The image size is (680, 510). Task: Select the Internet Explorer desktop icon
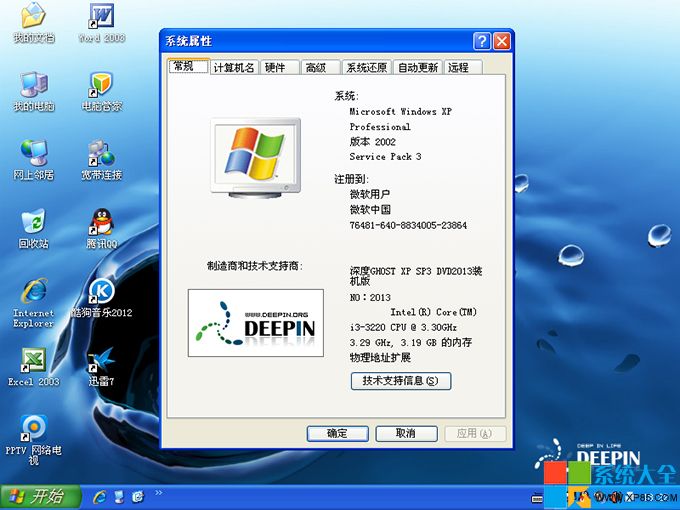coord(33,303)
